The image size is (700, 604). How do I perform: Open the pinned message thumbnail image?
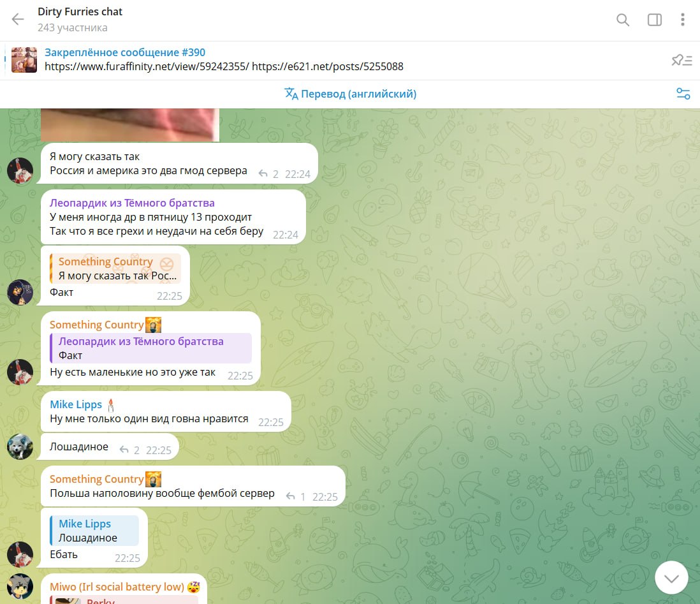[24, 60]
